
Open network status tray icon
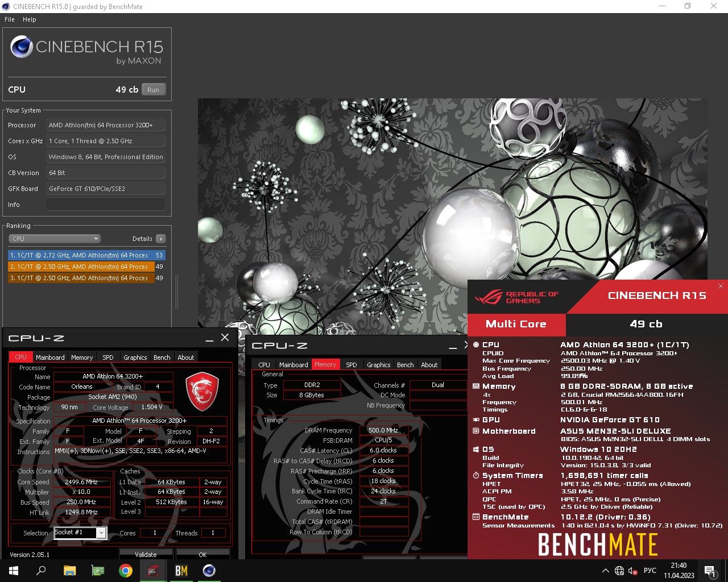pyautogui.click(x=619, y=571)
